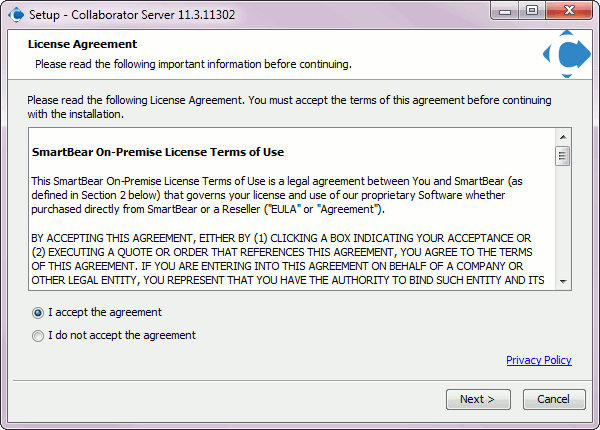The width and height of the screenshot is (600, 430).
Task: Click the license text scroll down arrow
Action: click(563, 282)
